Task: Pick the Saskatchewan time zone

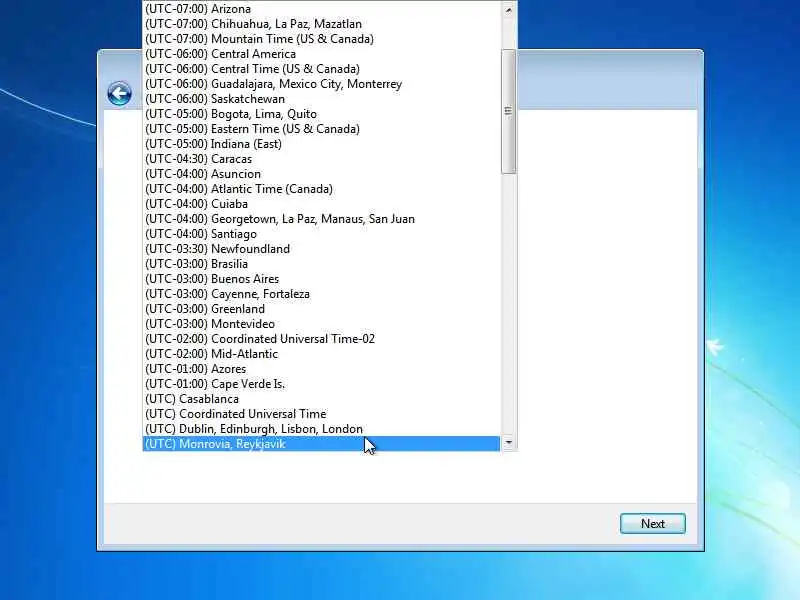Action: coord(321,99)
